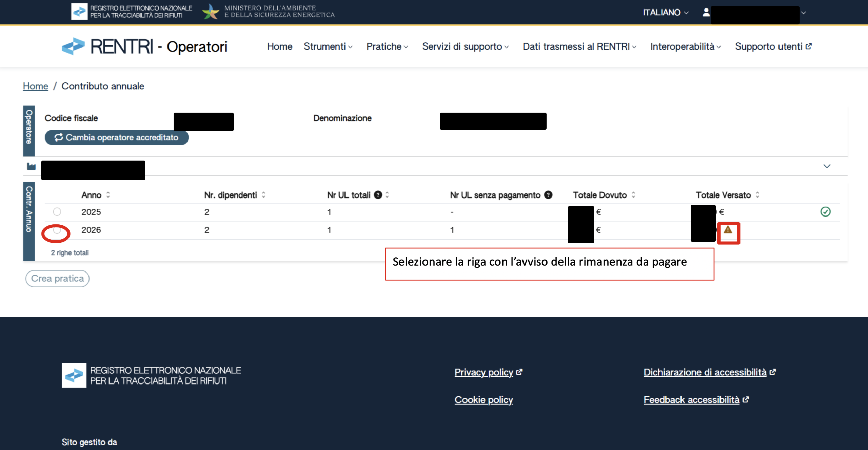Select the 2025 row radio button
The width and height of the screenshot is (868, 450).
[x=57, y=212]
